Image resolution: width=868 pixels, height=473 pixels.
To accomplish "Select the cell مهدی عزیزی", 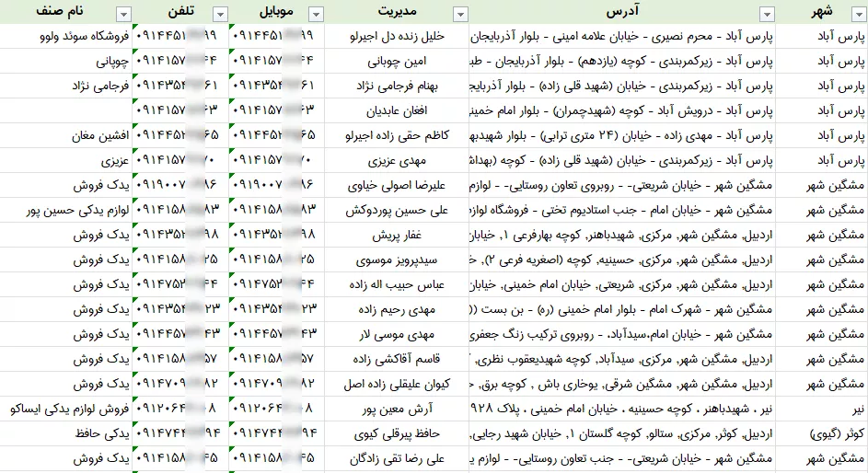I will pyautogui.click(x=397, y=160).
